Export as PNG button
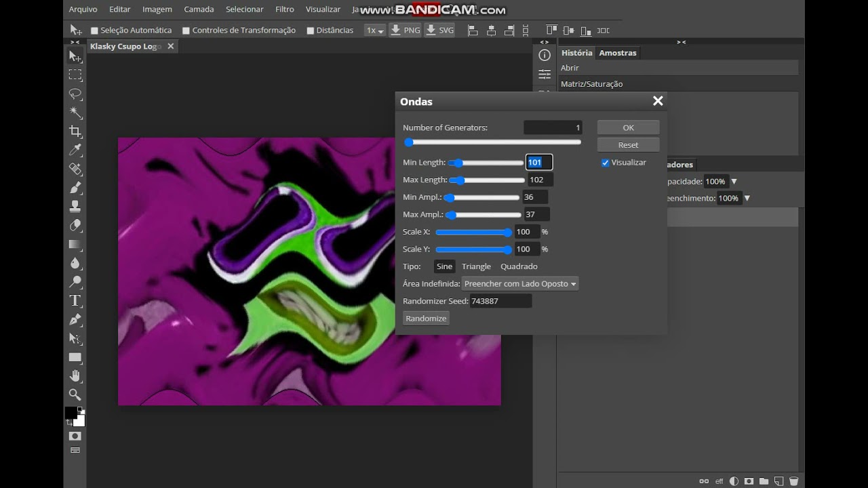Screen dimensions: 868x488 [x=405, y=30]
